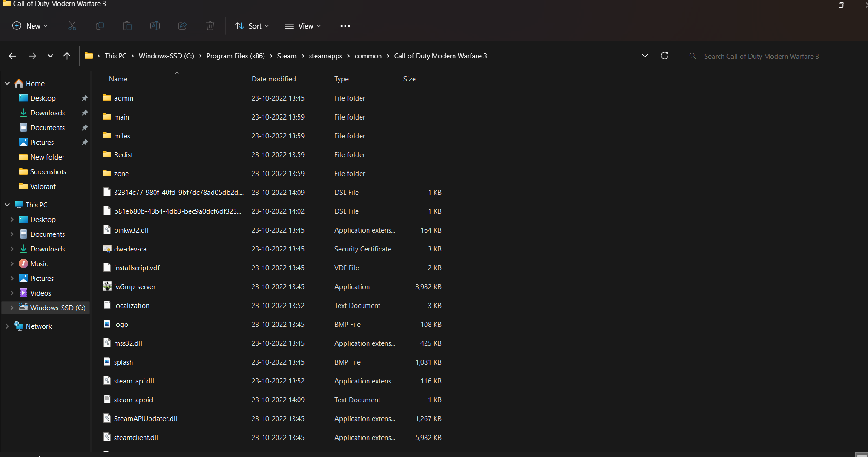Click the zone folder icon
868x457 pixels.
(x=107, y=173)
